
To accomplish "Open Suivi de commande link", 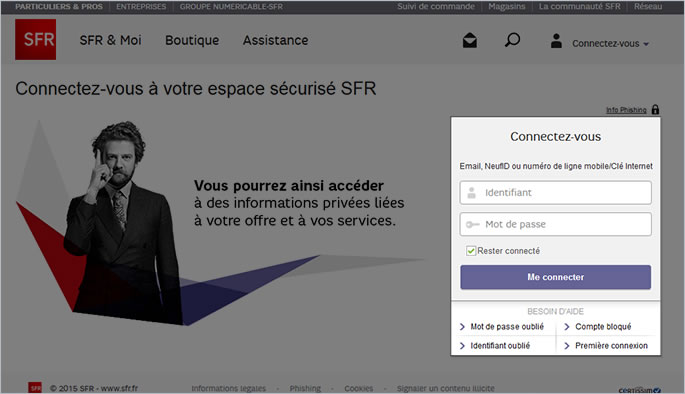I will [x=436, y=7].
